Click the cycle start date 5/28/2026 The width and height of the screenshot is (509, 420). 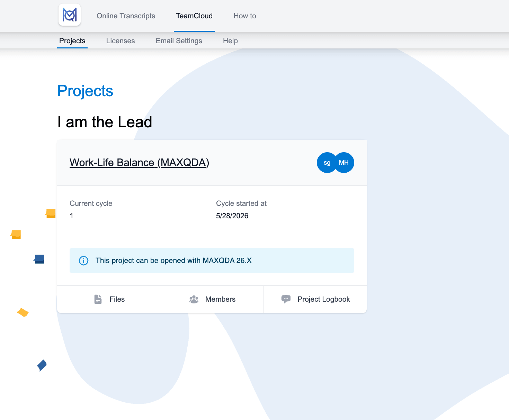[x=232, y=216]
